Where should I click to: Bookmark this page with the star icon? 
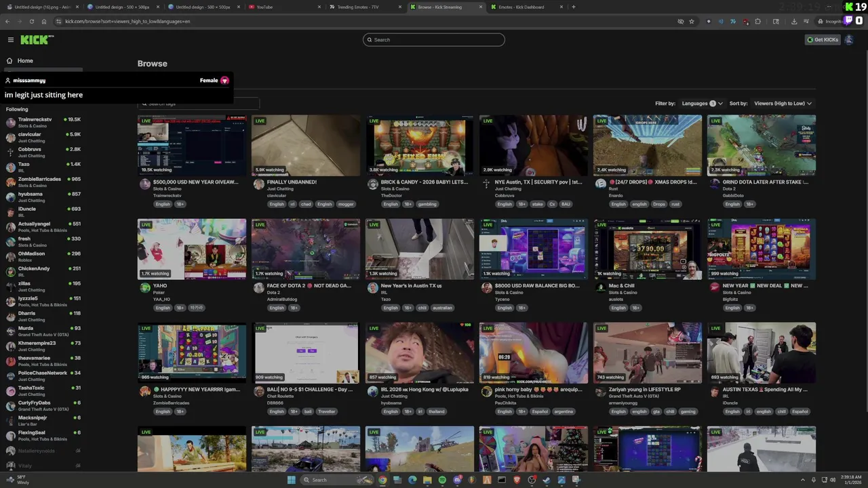coord(692,21)
